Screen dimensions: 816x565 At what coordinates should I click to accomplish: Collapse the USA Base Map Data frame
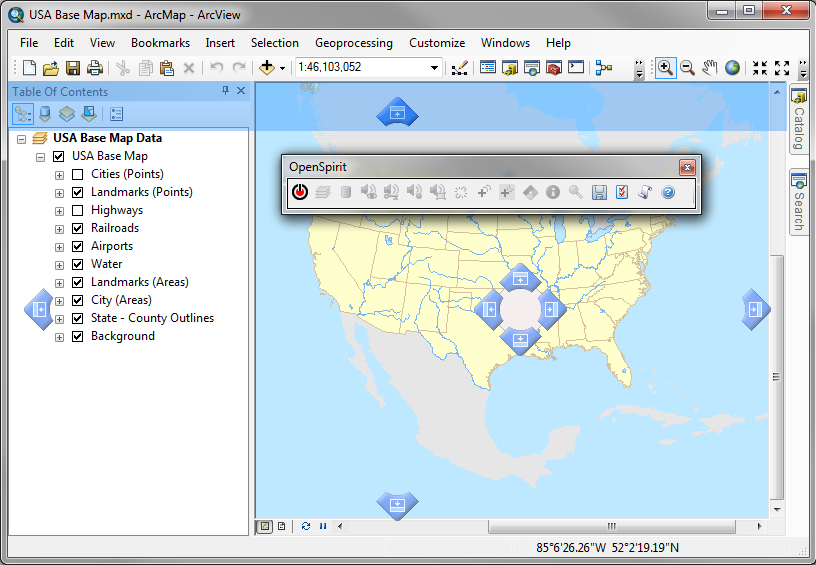(21, 139)
